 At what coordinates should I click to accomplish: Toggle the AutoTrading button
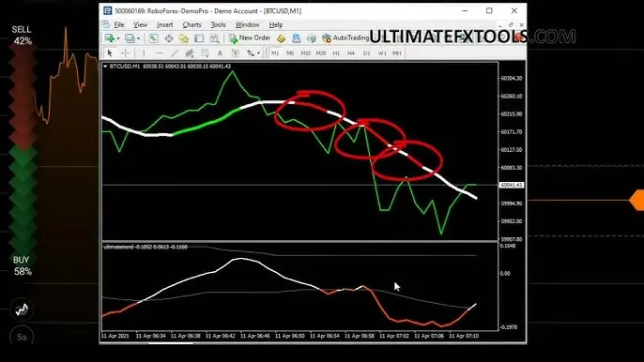pos(345,38)
